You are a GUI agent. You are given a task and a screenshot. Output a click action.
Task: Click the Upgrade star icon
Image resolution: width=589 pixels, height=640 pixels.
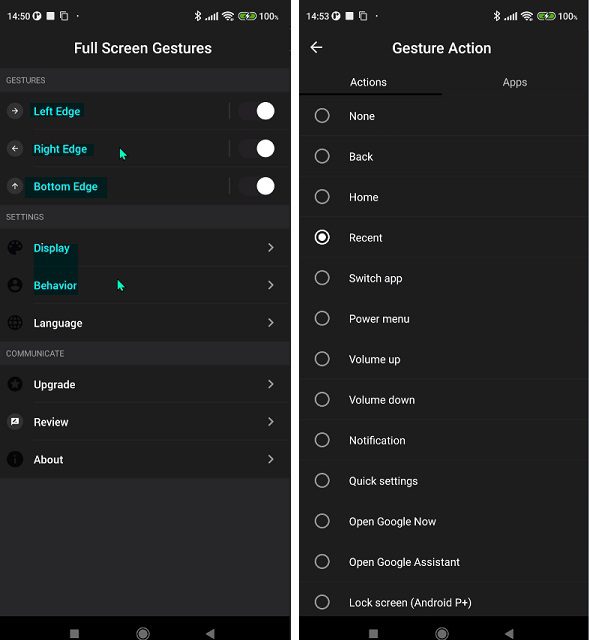pos(15,384)
